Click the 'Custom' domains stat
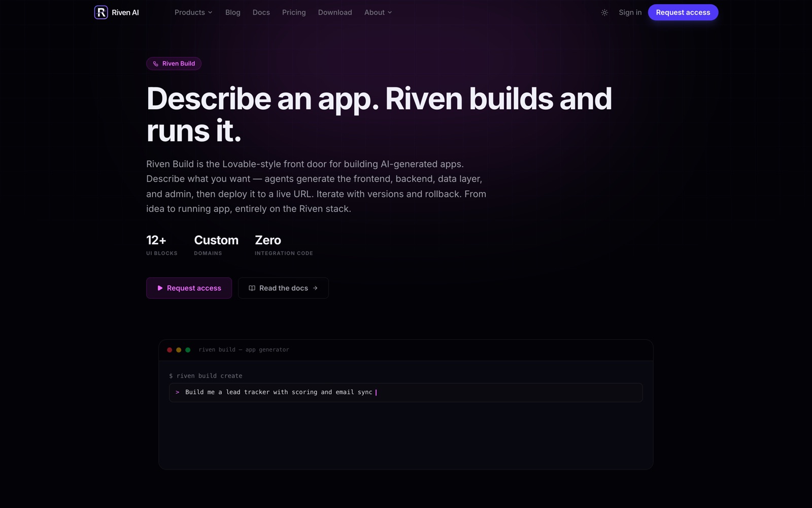Image resolution: width=812 pixels, height=508 pixels. [216, 245]
